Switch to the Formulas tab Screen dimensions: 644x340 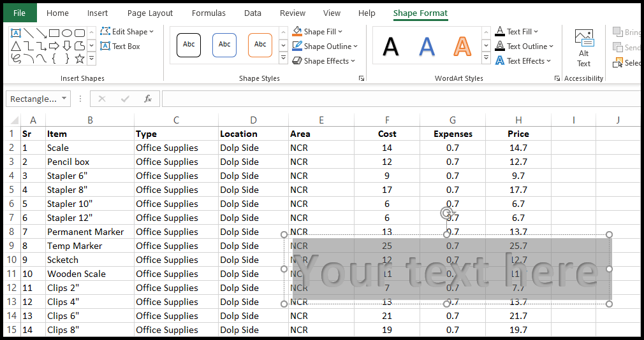pos(209,13)
